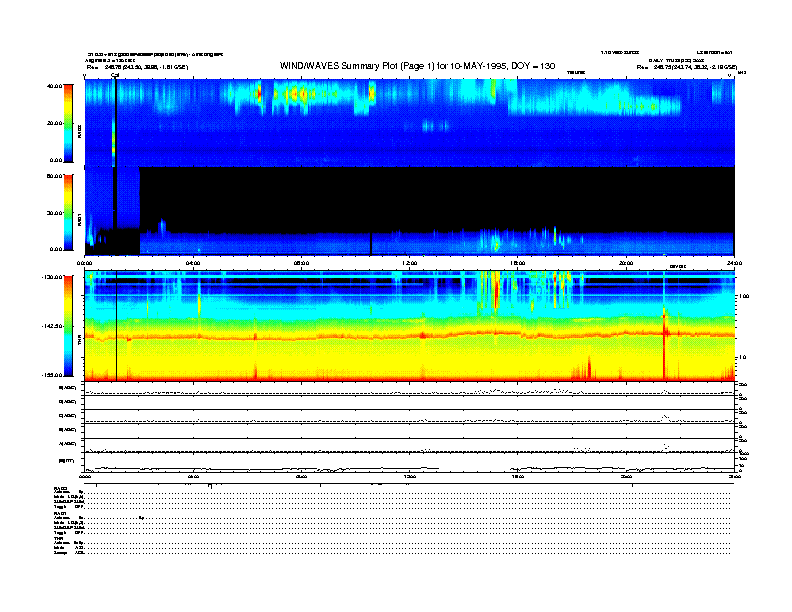Screen dimensions: 792x612
Task: Click the 00:00 tick label under RAD1 panel
Action: tap(84, 263)
